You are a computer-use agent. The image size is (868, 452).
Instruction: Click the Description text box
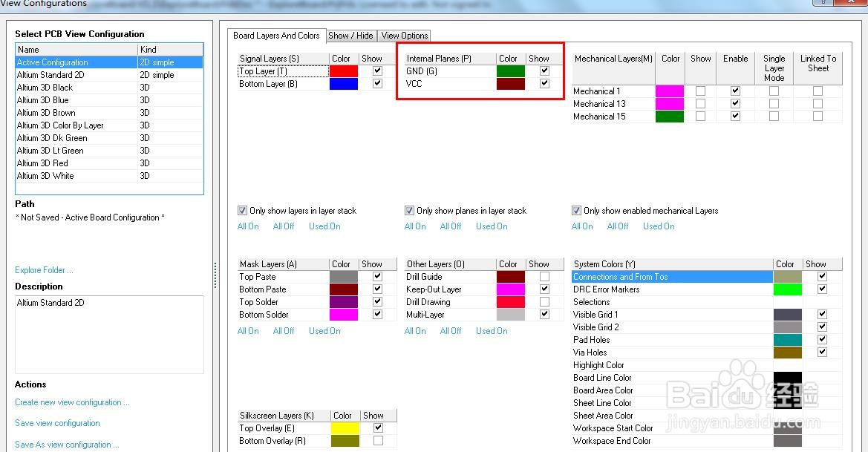[110, 334]
